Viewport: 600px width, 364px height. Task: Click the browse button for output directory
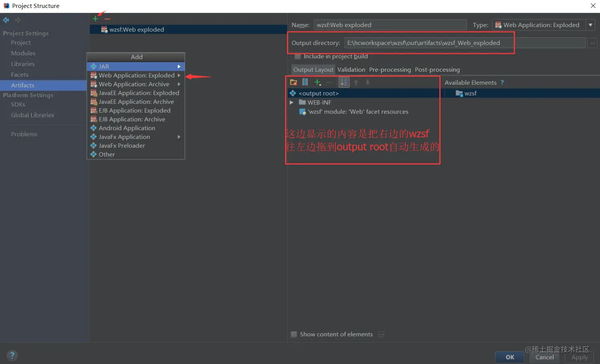click(592, 43)
